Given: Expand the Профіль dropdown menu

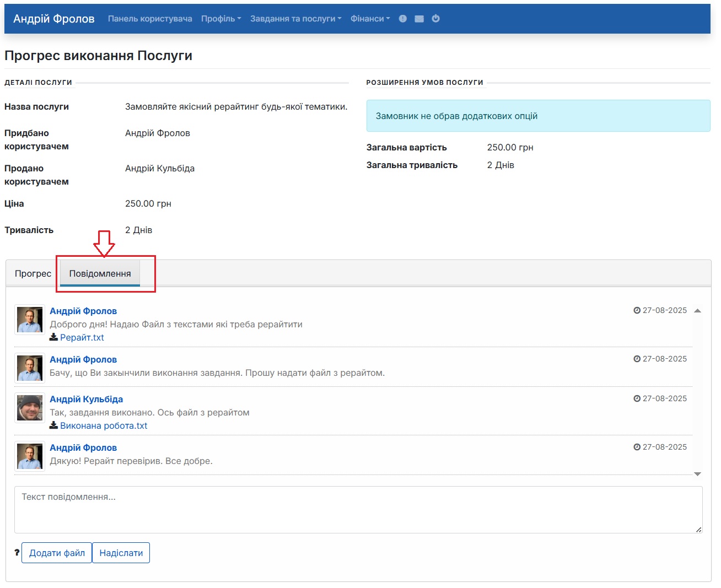Looking at the screenshot, I should [x=220, y=19].
